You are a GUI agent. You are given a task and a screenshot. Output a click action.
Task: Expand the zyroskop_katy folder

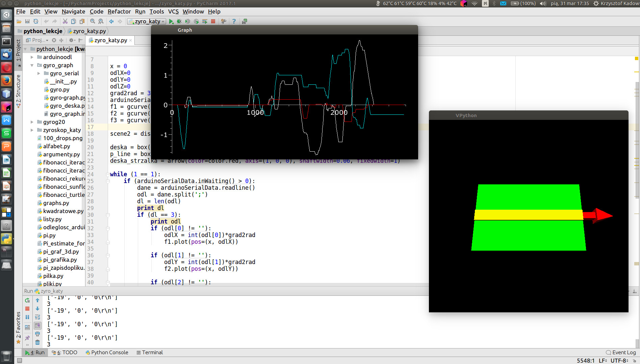pos(32,130)
